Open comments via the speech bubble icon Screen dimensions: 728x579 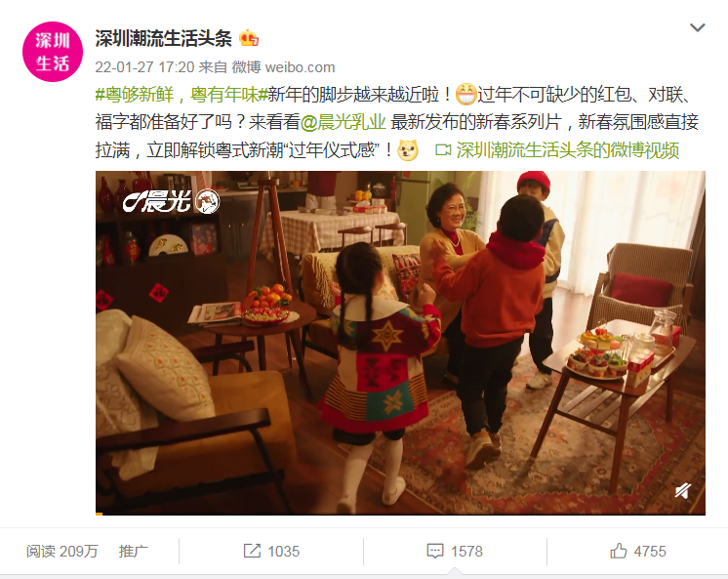tap(435, 551)
